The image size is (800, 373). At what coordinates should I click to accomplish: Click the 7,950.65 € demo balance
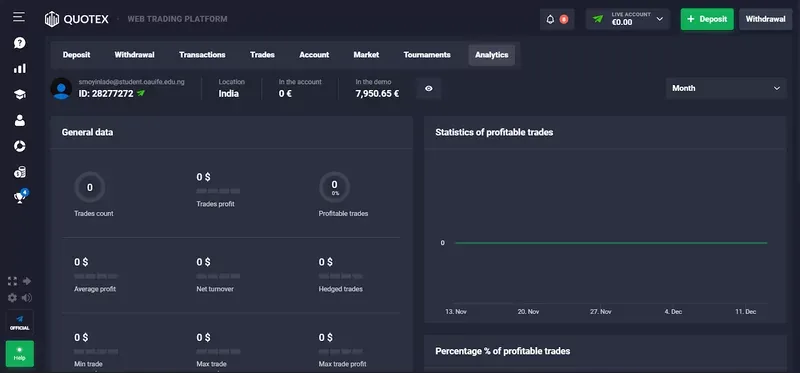[x=378, y=94]
